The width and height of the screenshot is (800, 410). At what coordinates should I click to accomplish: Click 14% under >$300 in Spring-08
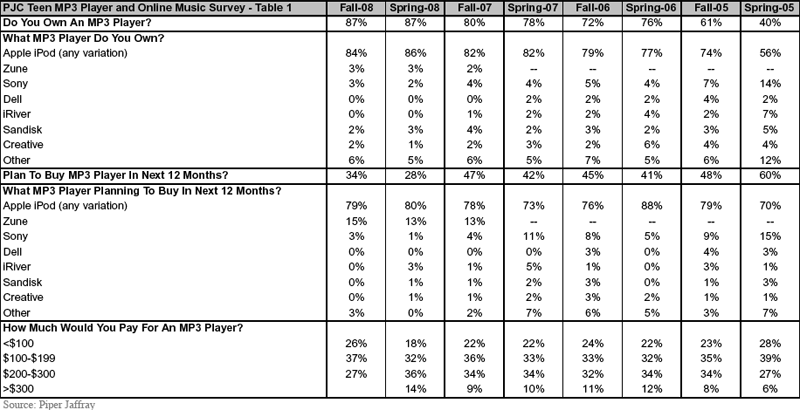point(415,389)
